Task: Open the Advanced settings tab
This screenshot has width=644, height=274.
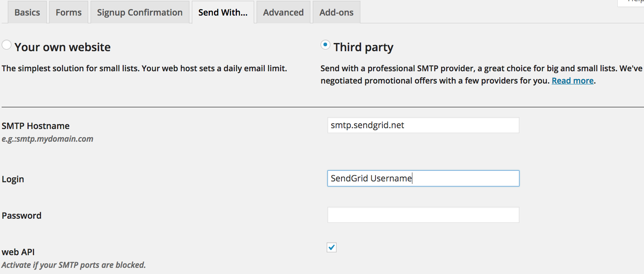Action: tap(283, 12)
